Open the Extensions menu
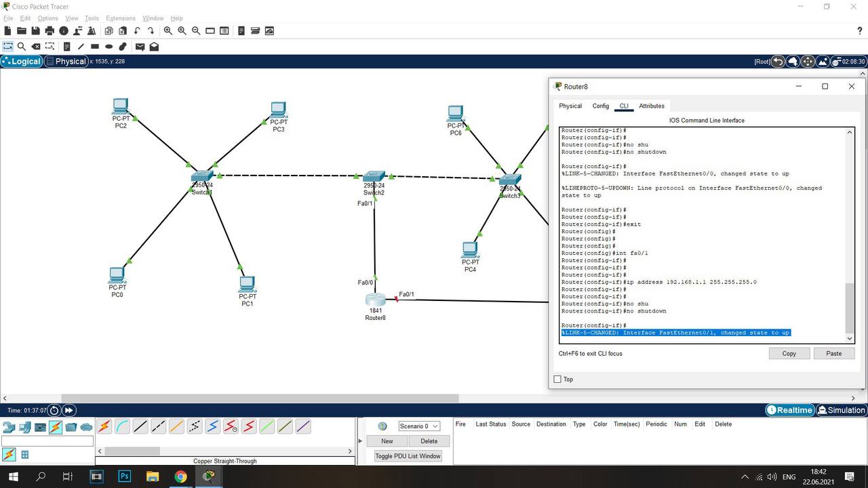Viewport: 868px width, 488px height. coord(121,18)
